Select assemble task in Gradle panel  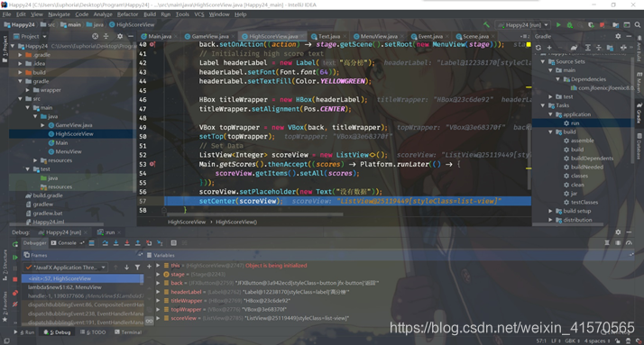coord(582,141)
